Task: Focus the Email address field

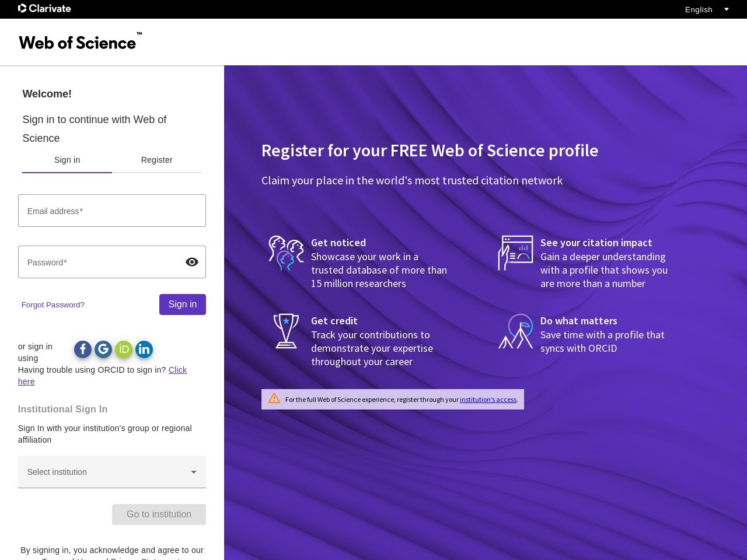Action: pos(111,211)
